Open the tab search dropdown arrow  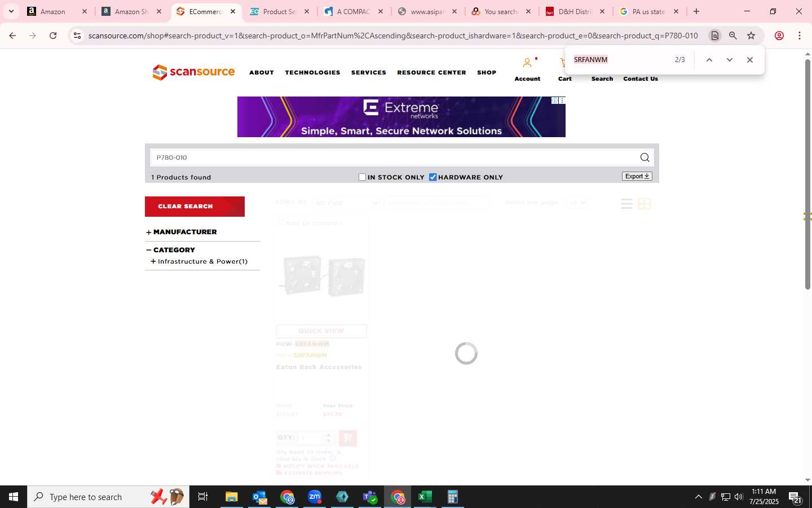[11, 11]
